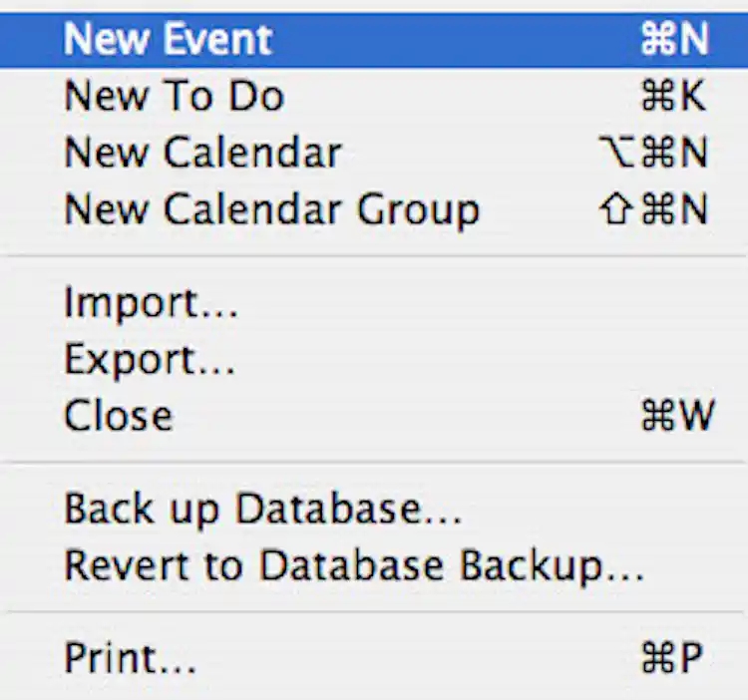The height and width of the screenshot is (700, 748).
Task: Click the ⌘W shortcut label beside Close
Action: pyautogui.click(x=678, y=416)
